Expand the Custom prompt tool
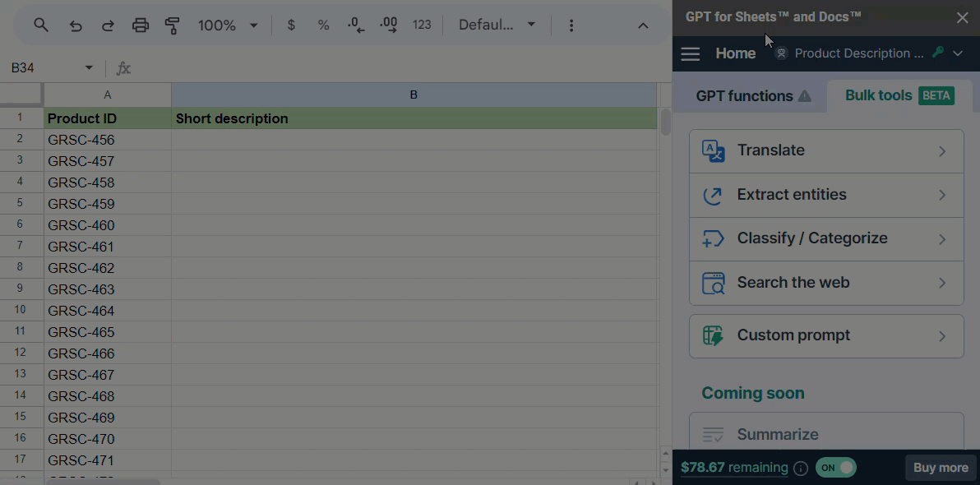The height and width of the screenshot is (485, 980). [x=942, y=336]
